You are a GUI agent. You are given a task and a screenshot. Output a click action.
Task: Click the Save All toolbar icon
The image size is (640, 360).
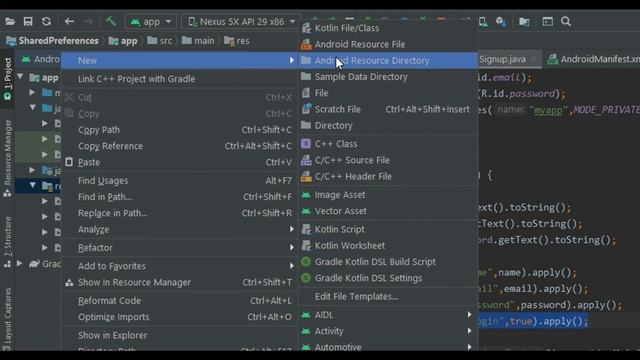(x=28, y=21)
